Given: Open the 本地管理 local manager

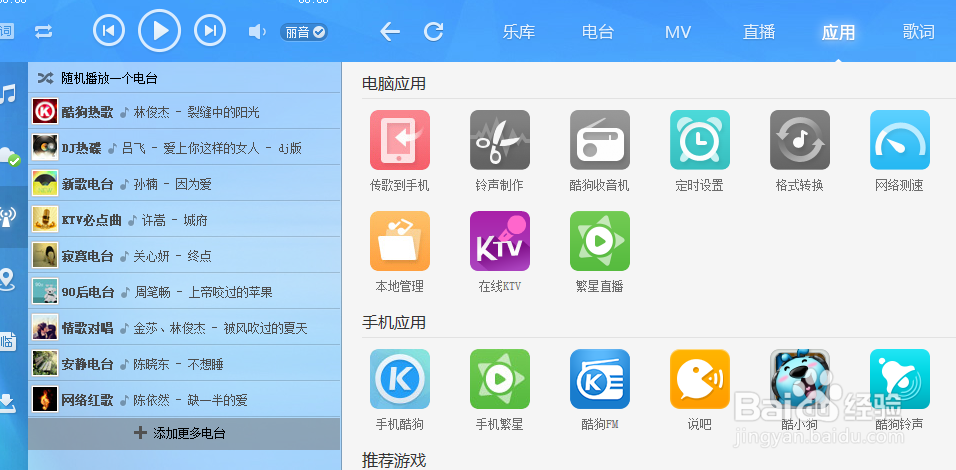Looking at the screenshot, I should (x=399, y=241).
